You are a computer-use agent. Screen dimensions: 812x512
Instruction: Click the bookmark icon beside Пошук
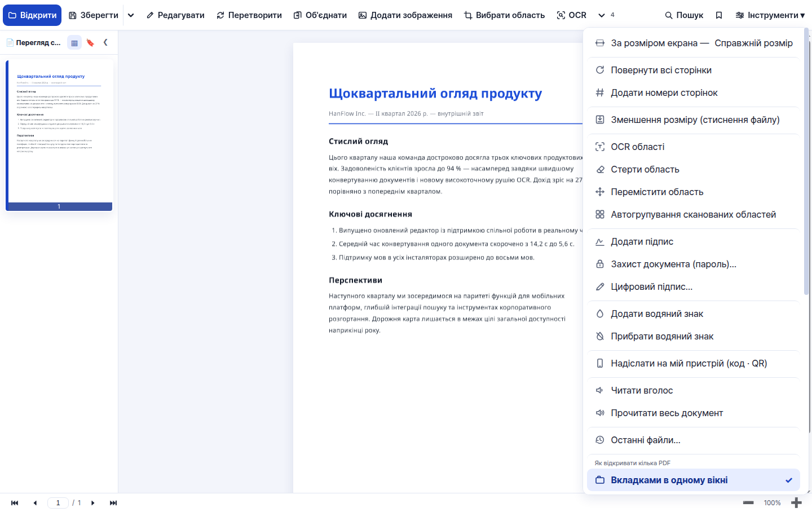point(719,15)
